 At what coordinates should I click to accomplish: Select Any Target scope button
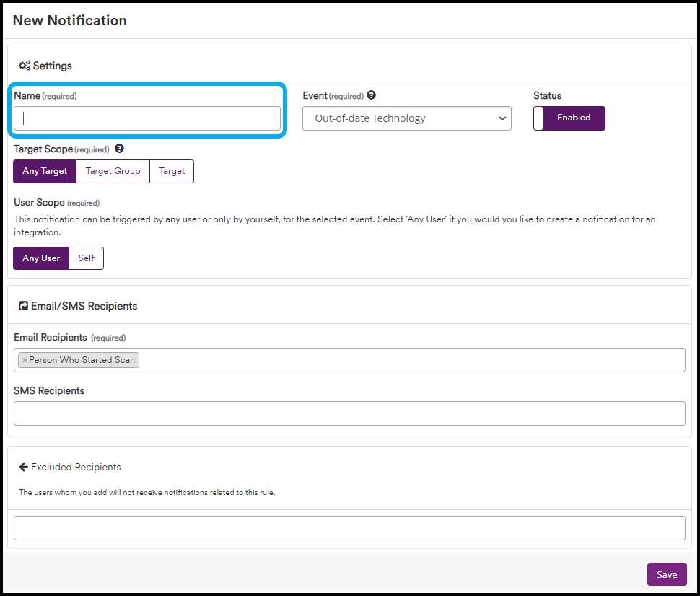44,171
